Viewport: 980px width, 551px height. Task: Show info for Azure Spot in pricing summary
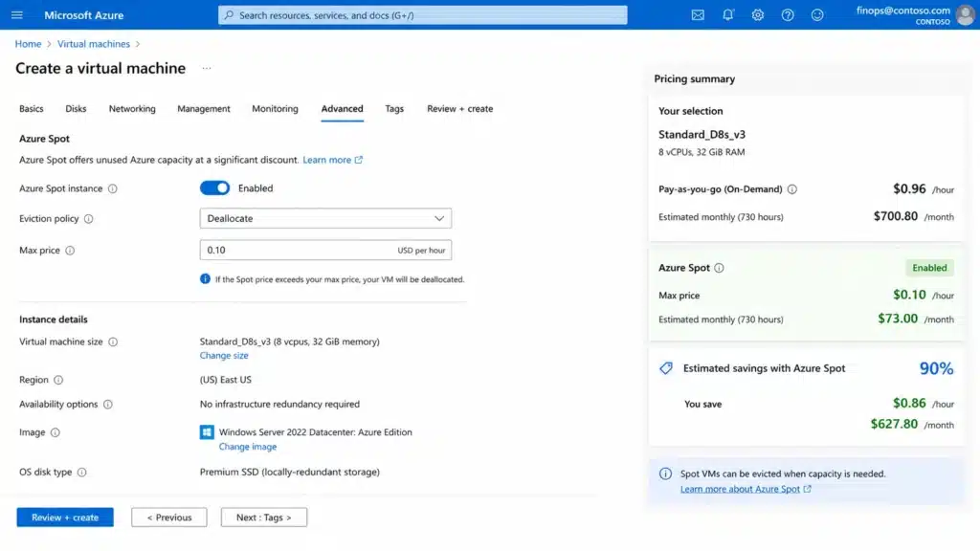point(719,268)
